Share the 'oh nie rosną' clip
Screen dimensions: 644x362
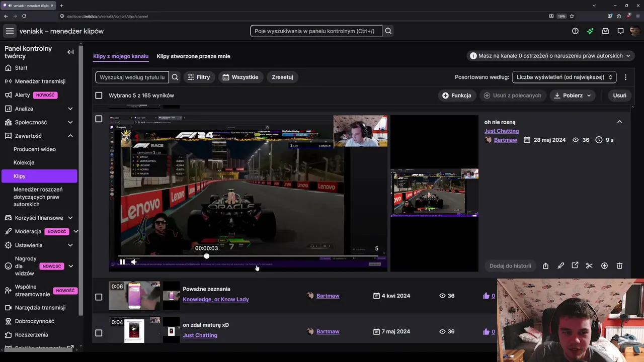coord(545,265)
